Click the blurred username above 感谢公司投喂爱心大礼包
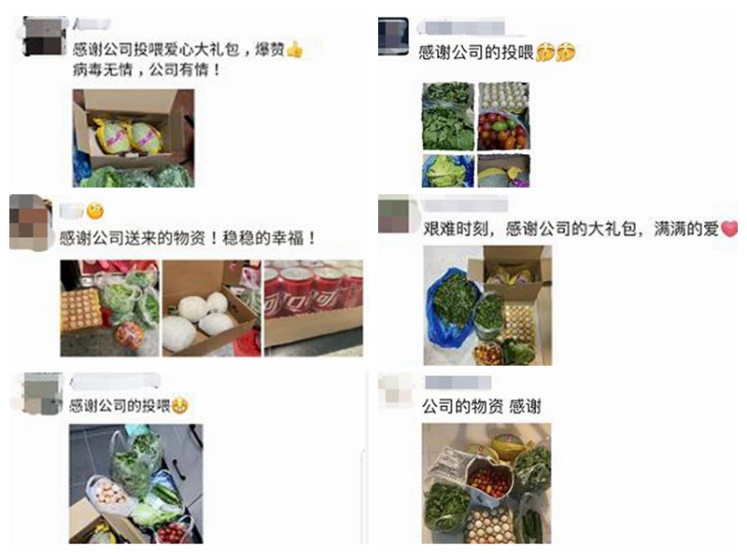 tap(92, 24)
